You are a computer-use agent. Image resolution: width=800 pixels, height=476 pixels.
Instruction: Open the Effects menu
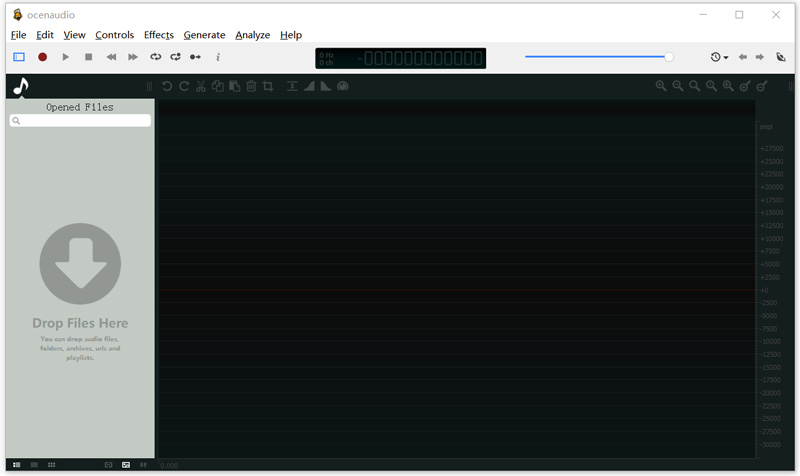[159, 35]
